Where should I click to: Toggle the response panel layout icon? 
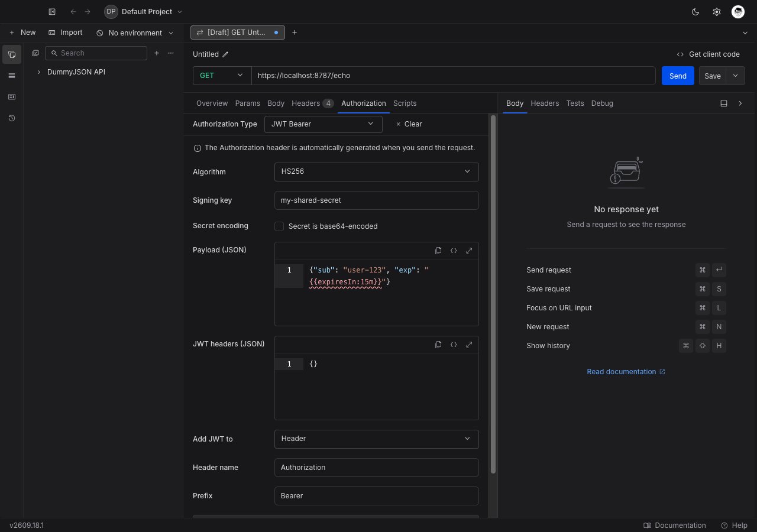(x=724, y=103)
